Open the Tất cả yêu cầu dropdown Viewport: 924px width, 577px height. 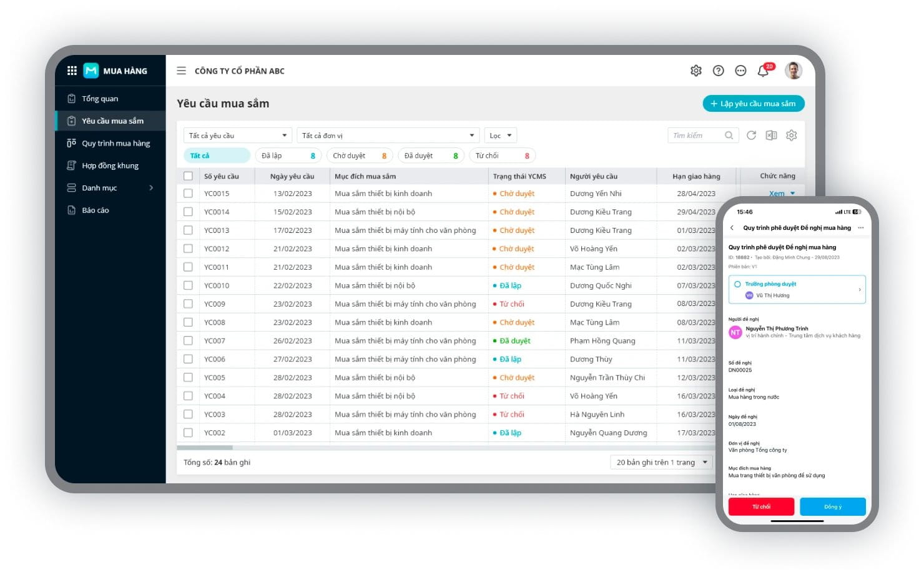click(x=238, y=136)
